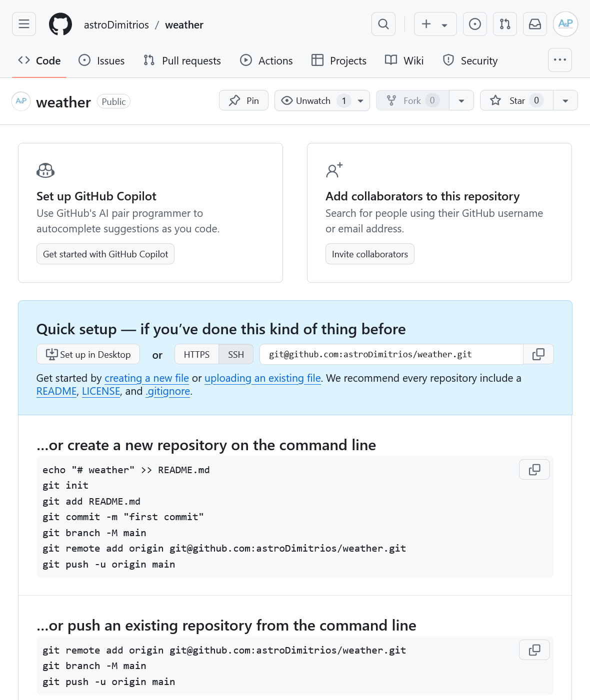Click the LICENSE link
Image resolution: width=590 pixels, height=700 pixels.
[x=101, y=391]
